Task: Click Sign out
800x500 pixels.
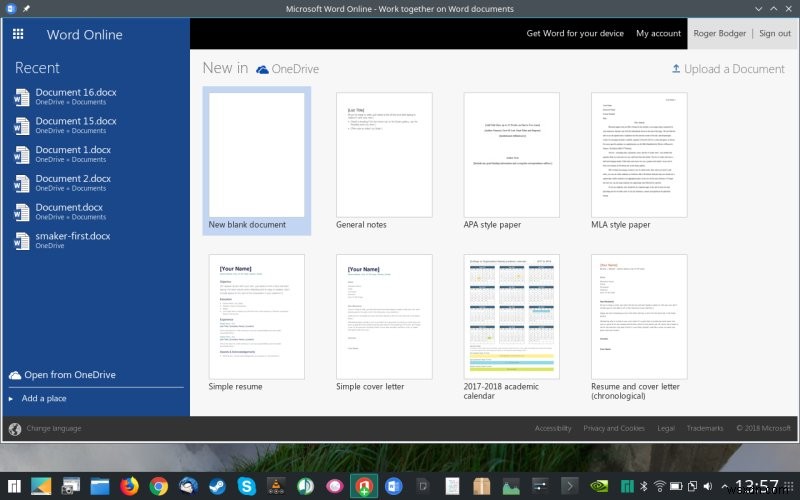Action: [x=774, y=33]
